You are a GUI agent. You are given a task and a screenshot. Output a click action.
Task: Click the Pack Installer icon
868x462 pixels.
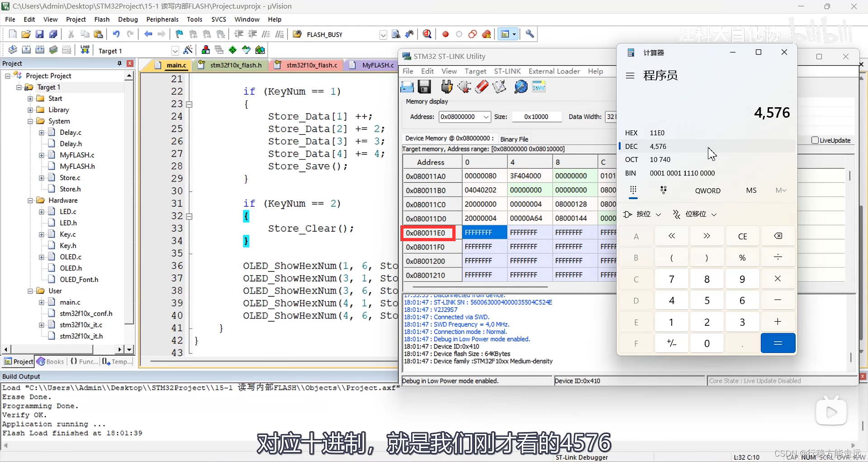pyautogui.click(x=260, y=50)
